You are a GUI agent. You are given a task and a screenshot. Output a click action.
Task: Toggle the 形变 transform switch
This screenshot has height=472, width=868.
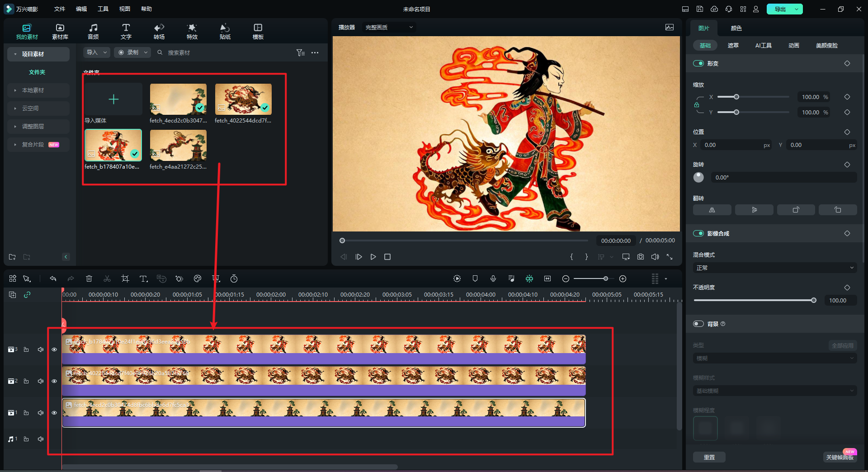tap(698, 64)
